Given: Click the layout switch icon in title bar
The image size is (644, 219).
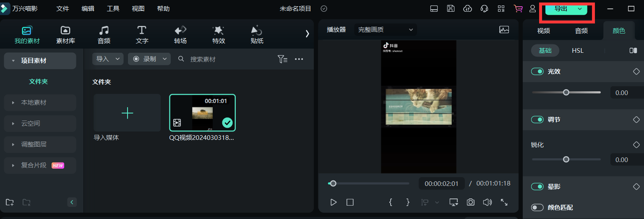Looking at the screenshot, I should [434, 9].
